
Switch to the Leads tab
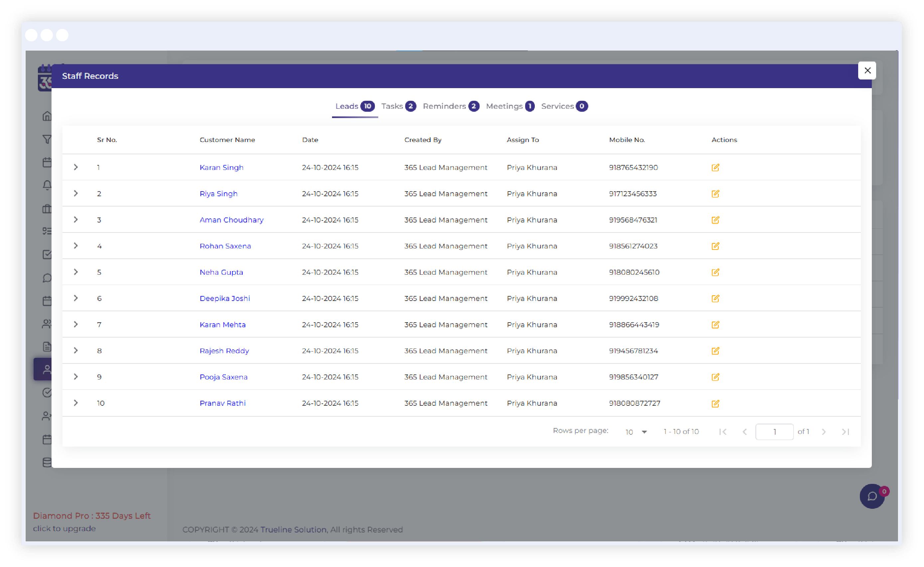point(354,106)
